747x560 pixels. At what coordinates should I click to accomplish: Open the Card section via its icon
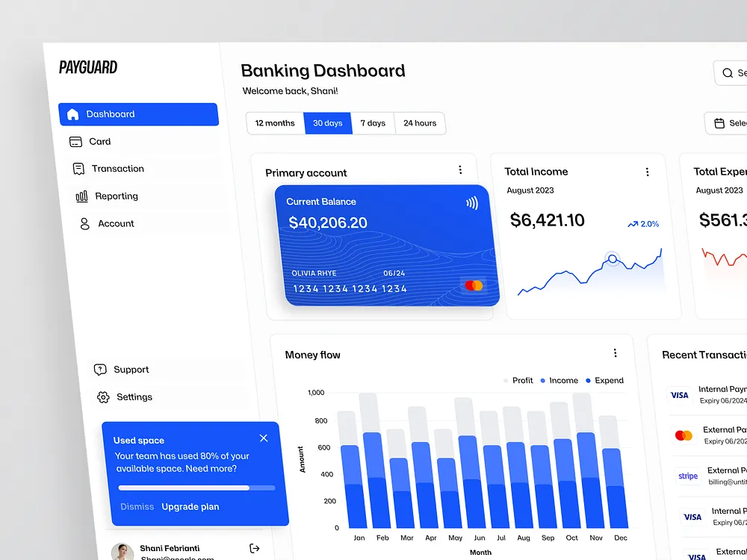coord(77,141)
